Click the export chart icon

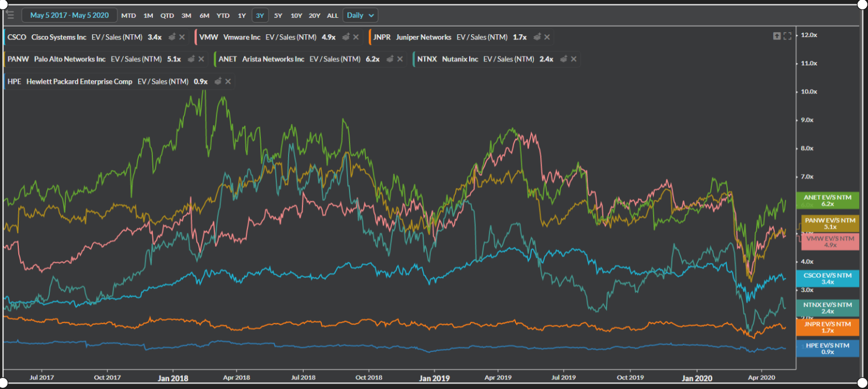777,36
